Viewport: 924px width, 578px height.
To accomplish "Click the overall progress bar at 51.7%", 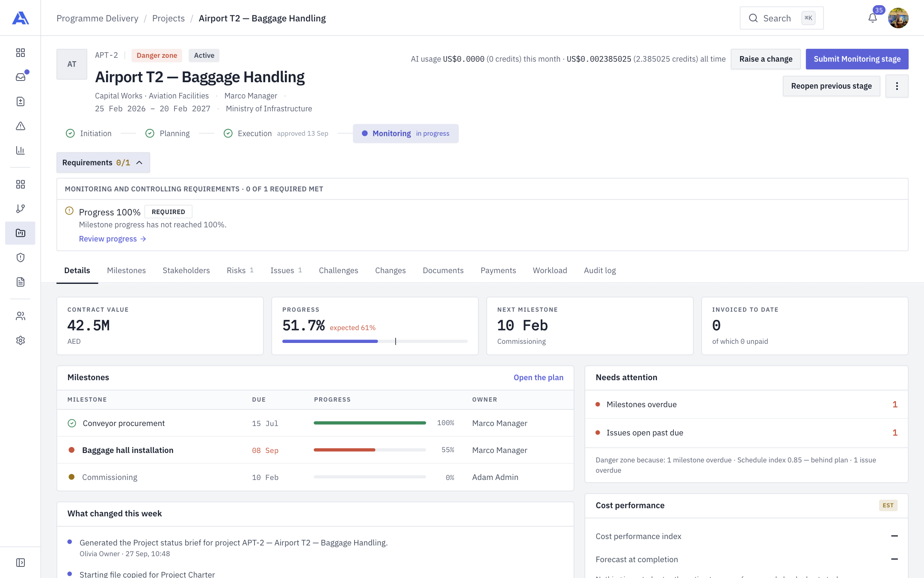I will coord(375,341).
